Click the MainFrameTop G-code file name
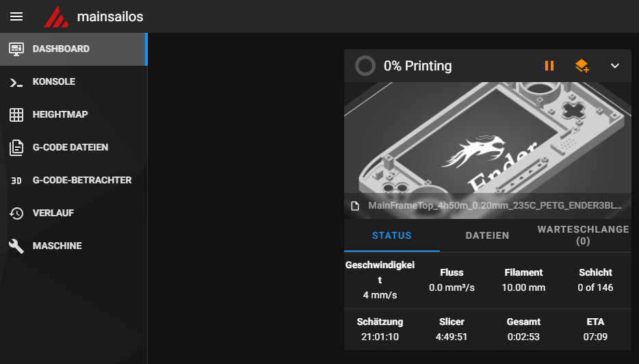Viewport: 639px width, 364px height. pos(495,205)
